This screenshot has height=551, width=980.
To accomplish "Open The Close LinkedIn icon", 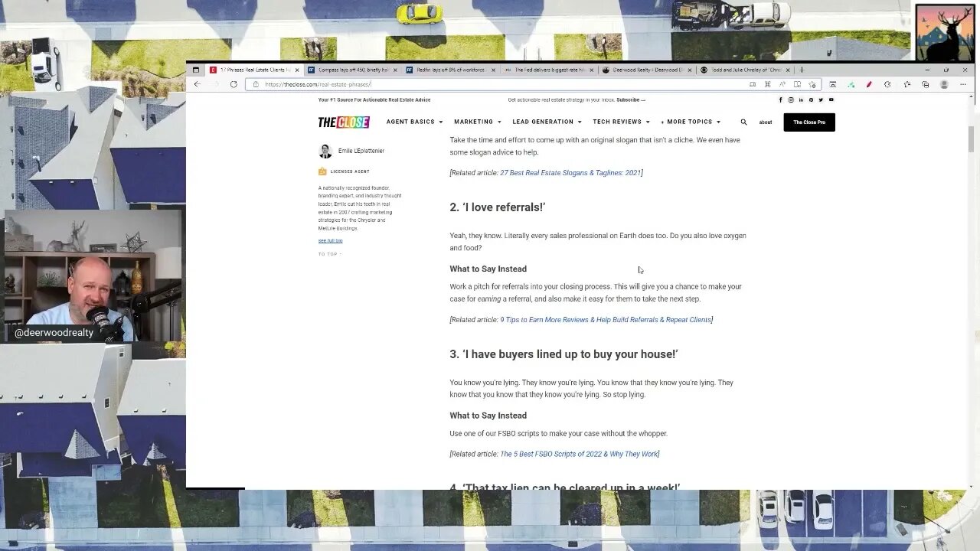I will [801, 99].
